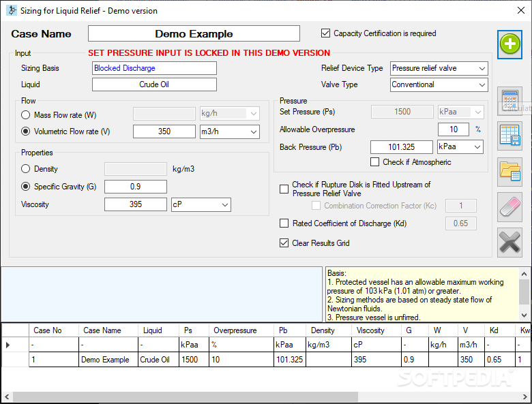
Task: Close the Sizing for Liquid Relief window
Action: click(x=521, y=10)
